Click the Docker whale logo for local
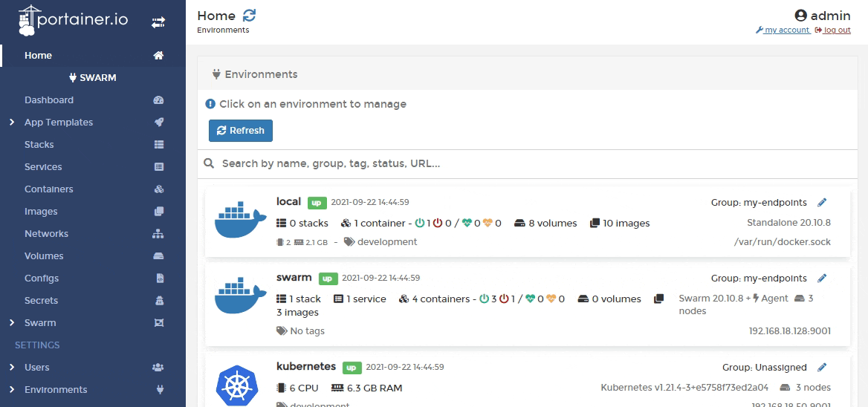868x407 pixels. tap(240, 221)
